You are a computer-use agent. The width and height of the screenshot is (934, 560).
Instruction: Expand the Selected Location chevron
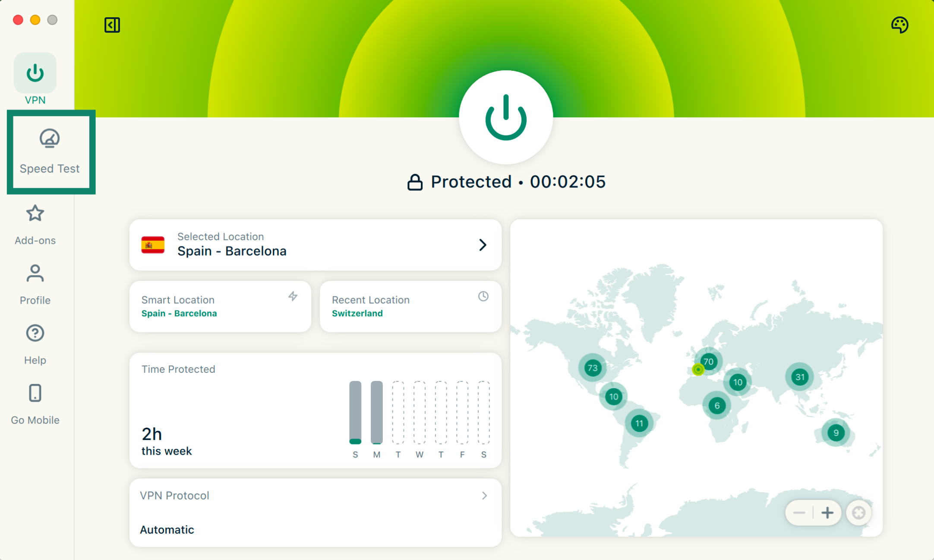(483, 245)
